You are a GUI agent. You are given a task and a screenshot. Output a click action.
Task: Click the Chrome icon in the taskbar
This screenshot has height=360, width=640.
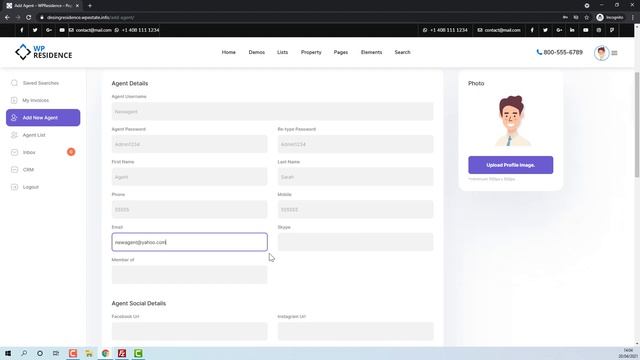click(105, 353)
